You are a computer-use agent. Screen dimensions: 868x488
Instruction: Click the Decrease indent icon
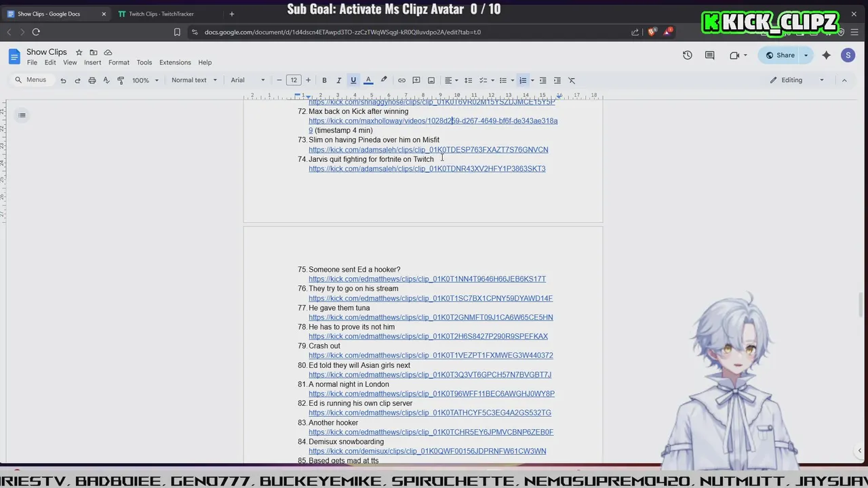coord(542,80)
